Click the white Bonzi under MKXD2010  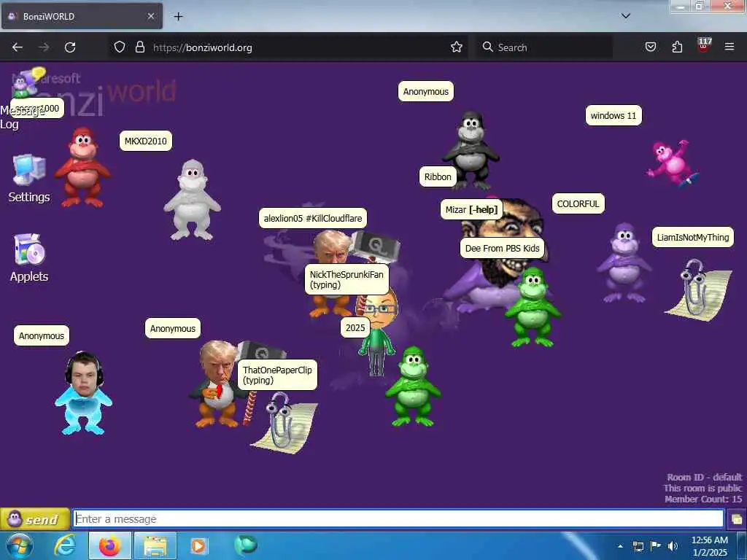pos(192,200)
